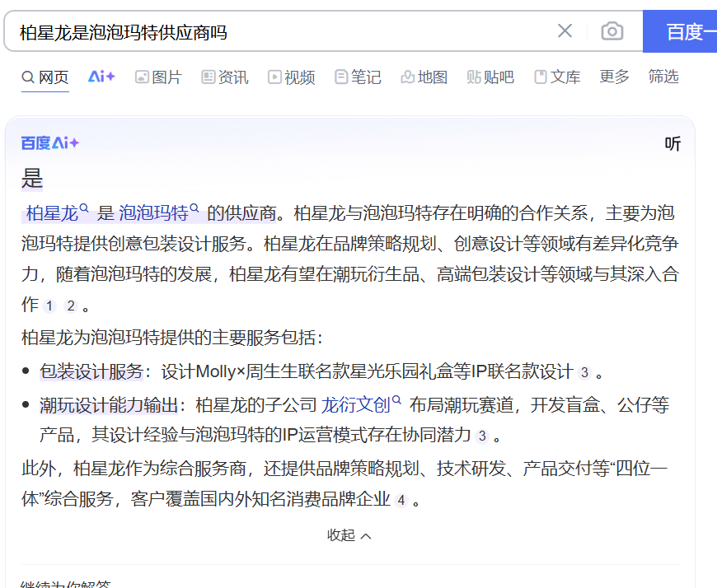Click the 百度一下 search button
Image resolution: width=717 pixels, height=588 pixels.
[x=680, y=31]
